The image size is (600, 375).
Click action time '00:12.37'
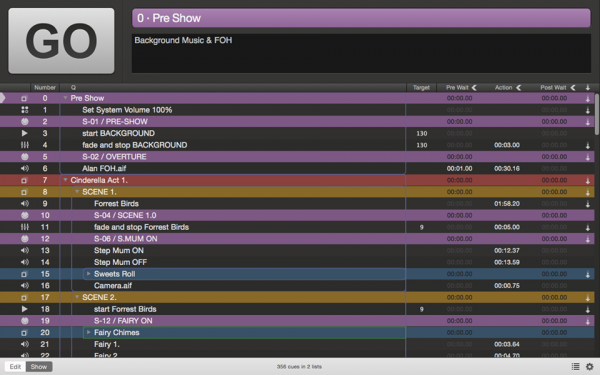507,251
